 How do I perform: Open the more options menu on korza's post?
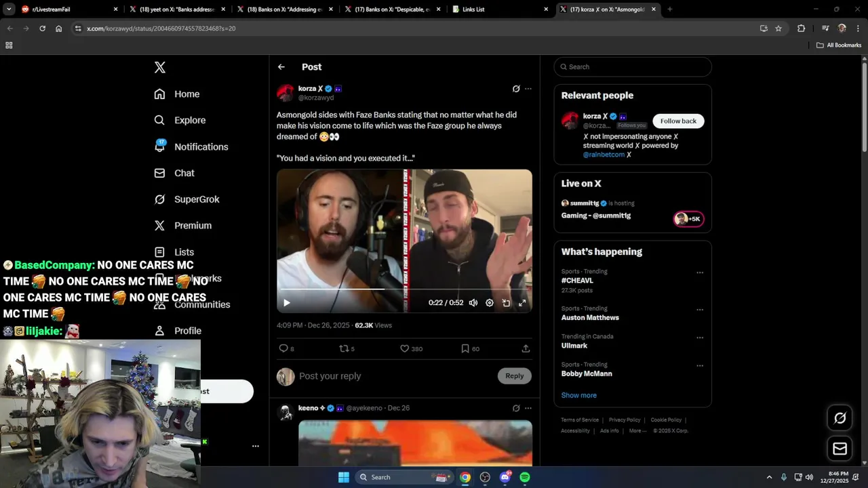528,89
